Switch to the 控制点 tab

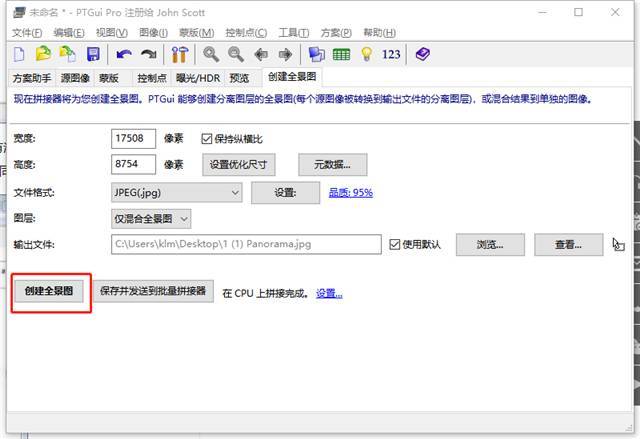pyautogui.click(x=152, y=78)
